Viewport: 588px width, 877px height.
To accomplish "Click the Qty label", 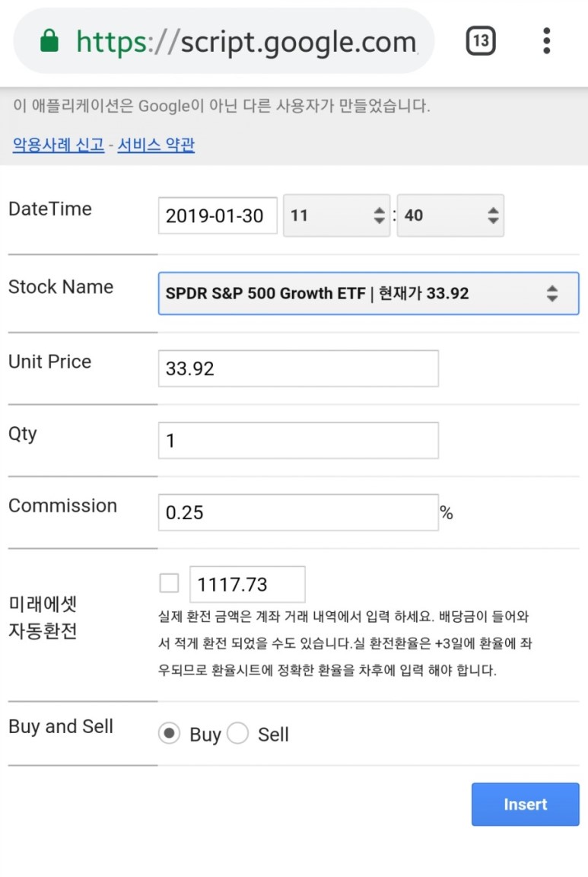I will (x=23, y=434).
